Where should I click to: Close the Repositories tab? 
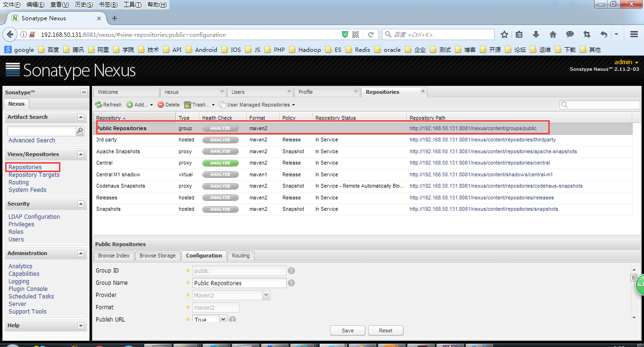coord(423,91)
